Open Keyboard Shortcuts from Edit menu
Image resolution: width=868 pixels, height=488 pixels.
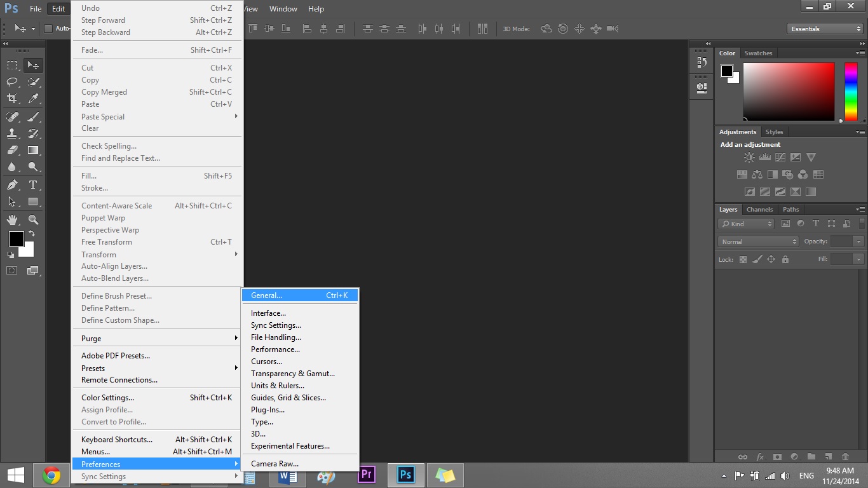coord(157,440)
